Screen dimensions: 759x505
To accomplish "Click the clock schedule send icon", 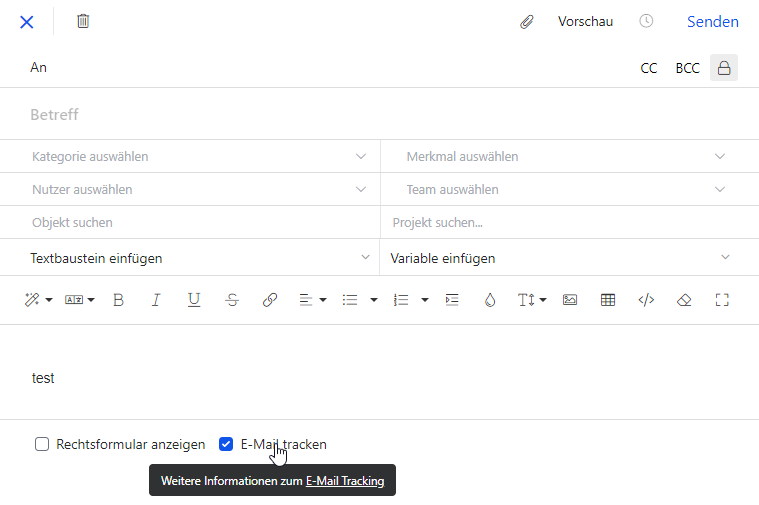I will [646, 21].
